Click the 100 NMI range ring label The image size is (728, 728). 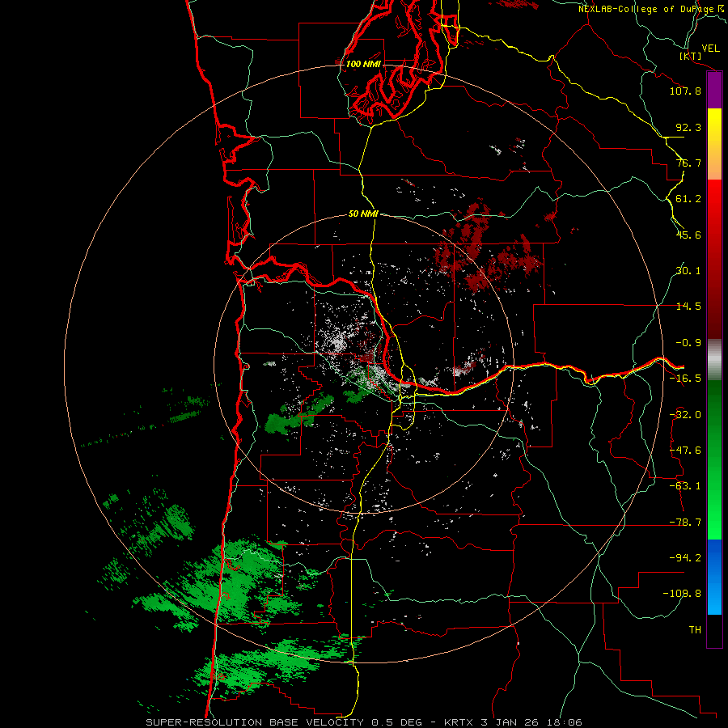point(363,64)
